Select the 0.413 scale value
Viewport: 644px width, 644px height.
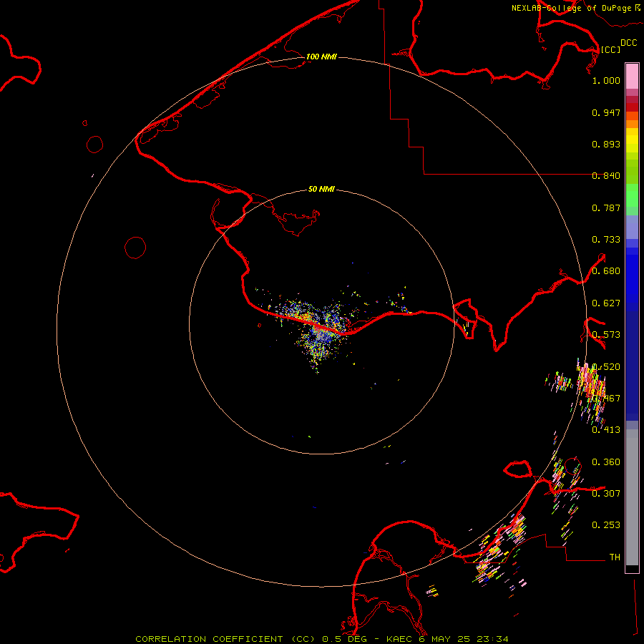tap(606, 430)
